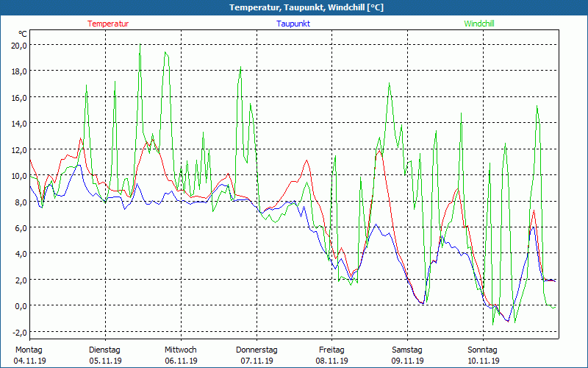Click the date 04.11.19

(29, 361)
